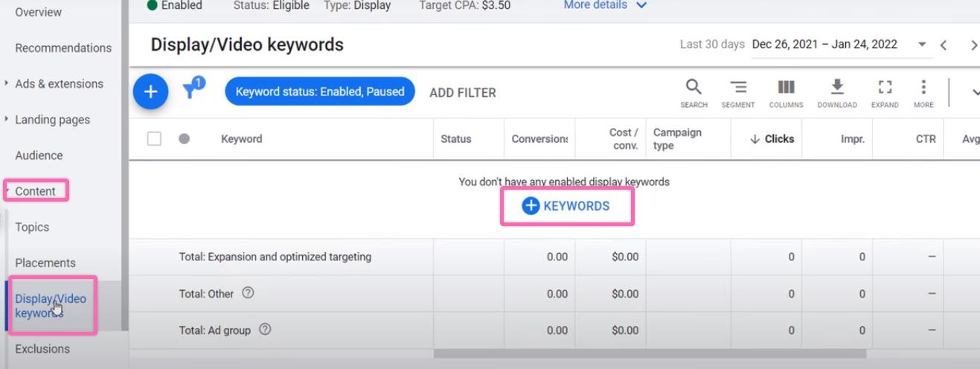Open the filter funnel icon

click(192, 90)
